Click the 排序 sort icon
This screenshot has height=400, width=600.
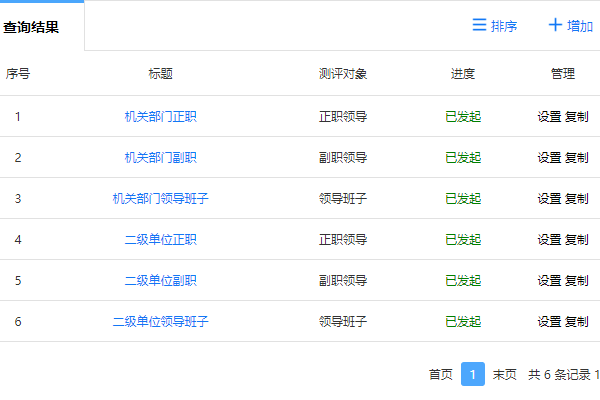pyautogui.click(x=479, y=25)
